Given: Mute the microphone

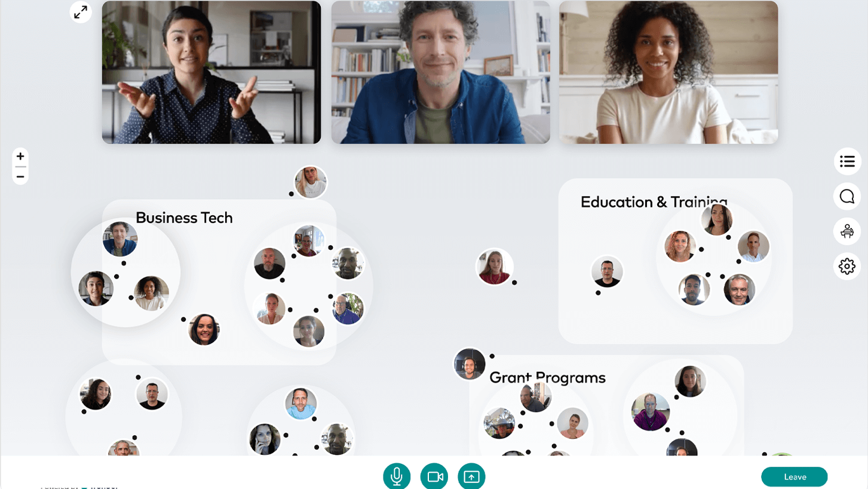Looking at the screenshot, I should tap(397, 476).
